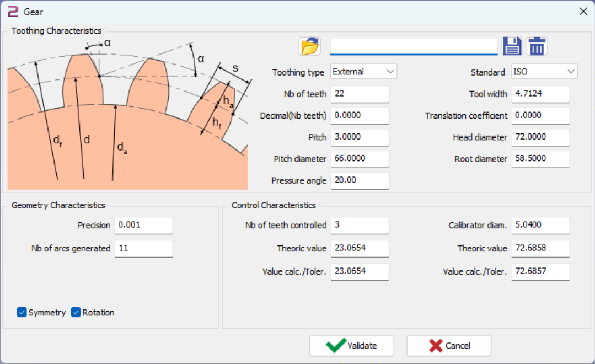Image resolution: width=595 pixels, height=364 pixels.
Task: Click the Translation coefficient field
Action: [x=540, y=116]
